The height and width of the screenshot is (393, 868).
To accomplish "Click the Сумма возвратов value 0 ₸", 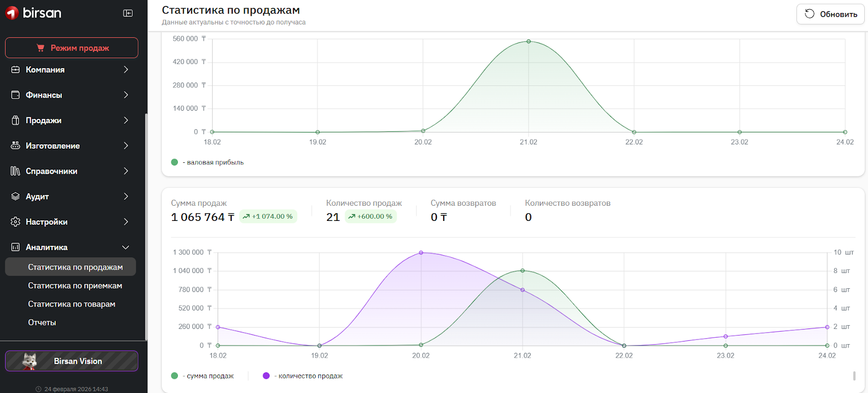I will [x=439, y=217].
